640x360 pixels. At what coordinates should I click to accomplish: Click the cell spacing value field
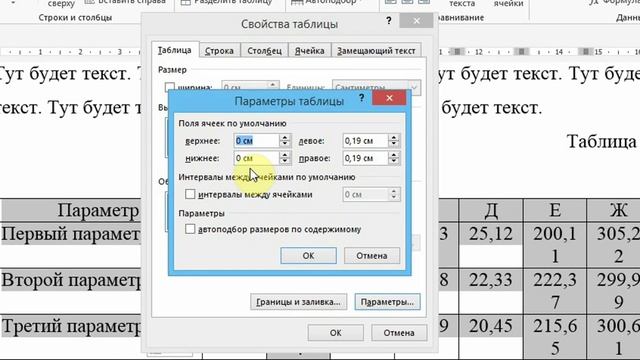click(366, 195)
